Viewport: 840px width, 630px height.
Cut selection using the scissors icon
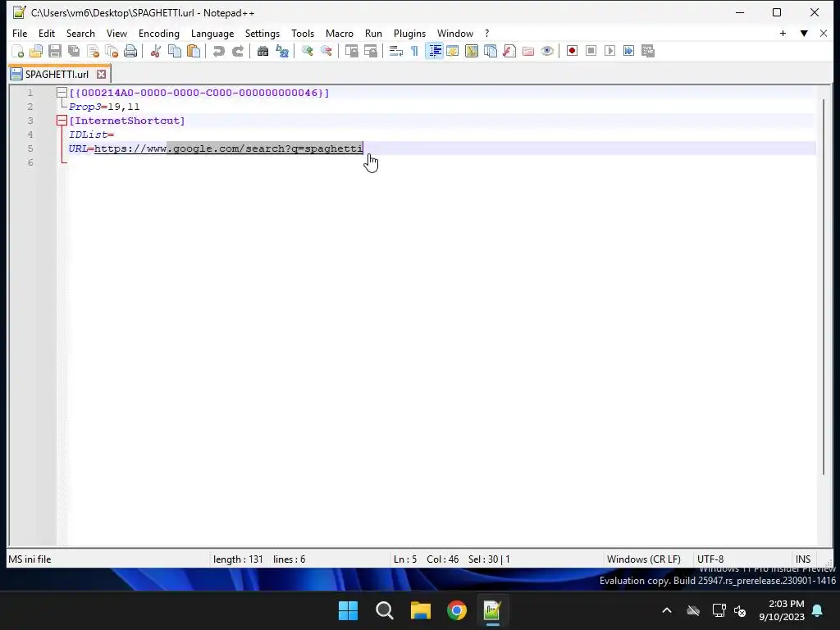coord(156,51)
